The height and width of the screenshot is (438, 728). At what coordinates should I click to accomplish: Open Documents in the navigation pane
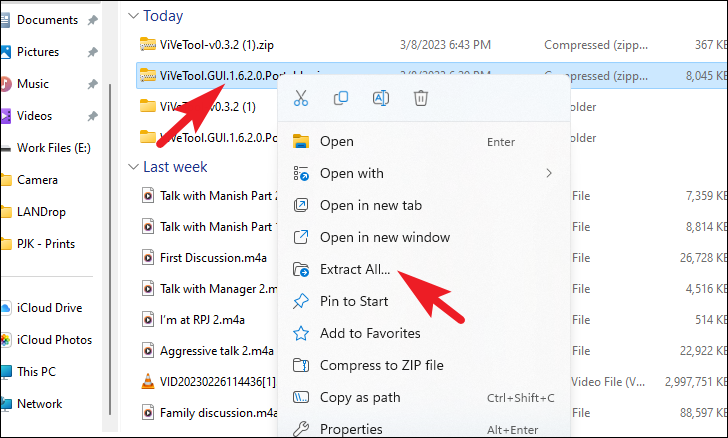[47, 20]
